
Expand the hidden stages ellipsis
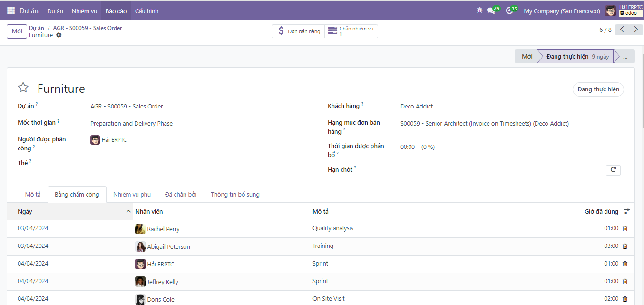pyautogui.click(x=625, y=57)
